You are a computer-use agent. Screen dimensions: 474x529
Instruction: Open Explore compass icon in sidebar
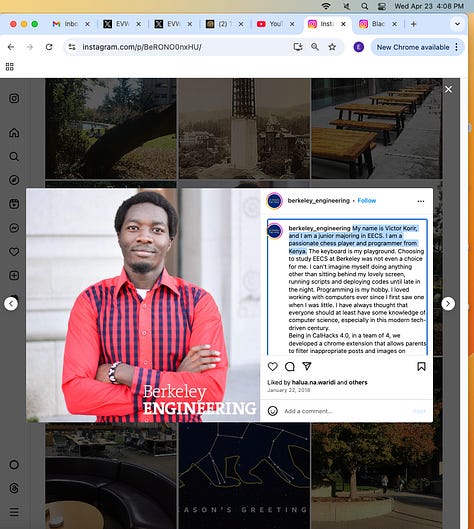pos(14,180)
